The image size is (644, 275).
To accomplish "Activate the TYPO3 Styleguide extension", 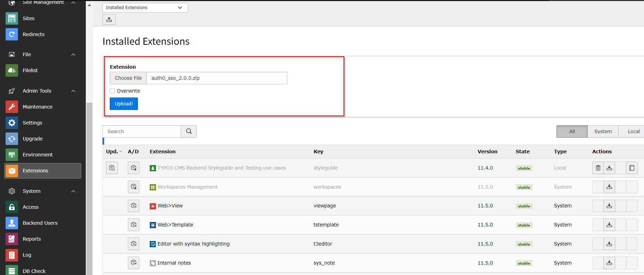I will tap(133, 168).
